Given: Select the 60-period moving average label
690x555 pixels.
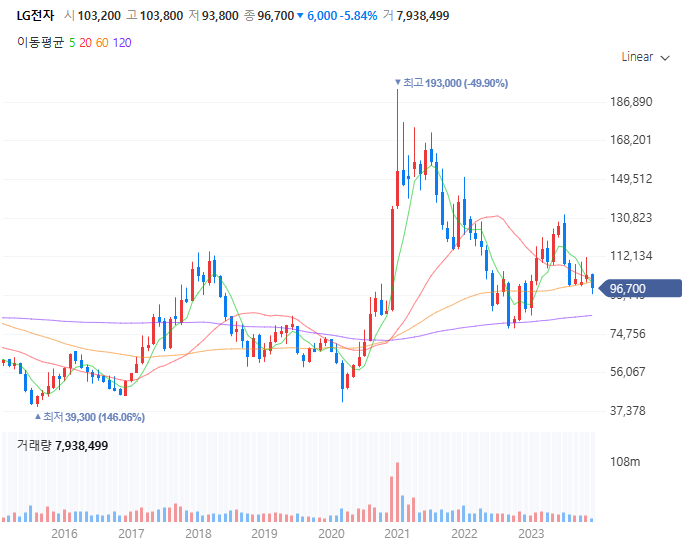Looking at the screenshot, I should 102,43.
